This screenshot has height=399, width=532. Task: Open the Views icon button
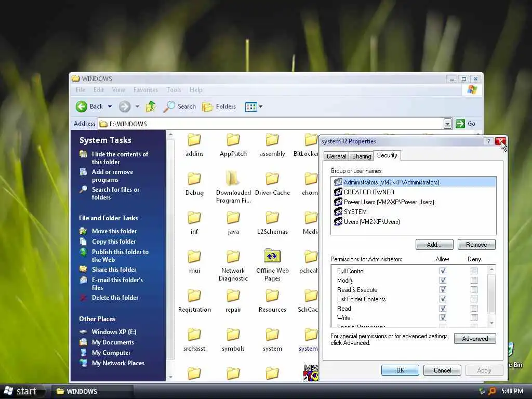coord(251,107)
